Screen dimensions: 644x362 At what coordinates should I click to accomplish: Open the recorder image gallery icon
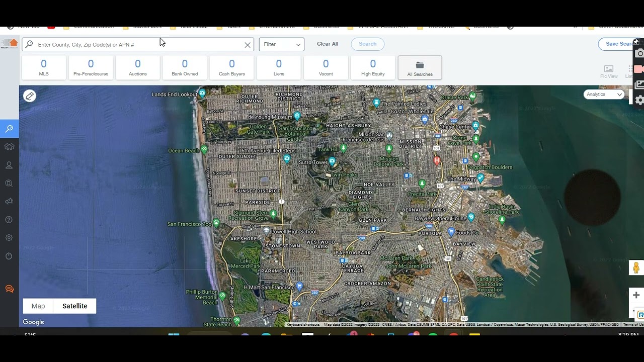click(x=639, y=84)
